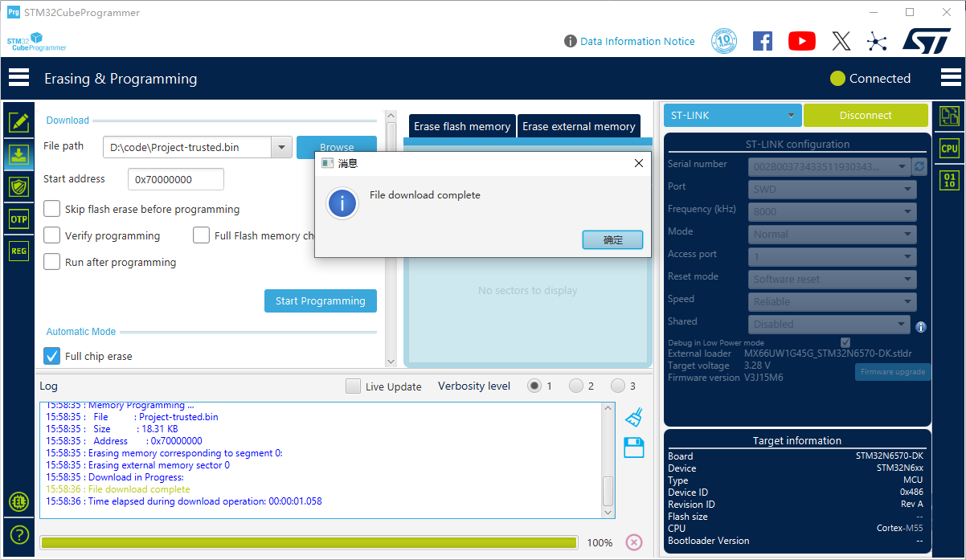Click the log panel vertical scrollbar
The height and width of the screenshot is (560, 966).
(x=608, y=490)
